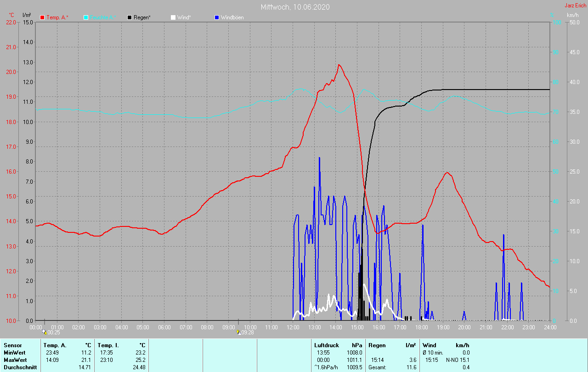Click the black Regen legend swatch
The image size is (588, 372).
tap(130, 17)
